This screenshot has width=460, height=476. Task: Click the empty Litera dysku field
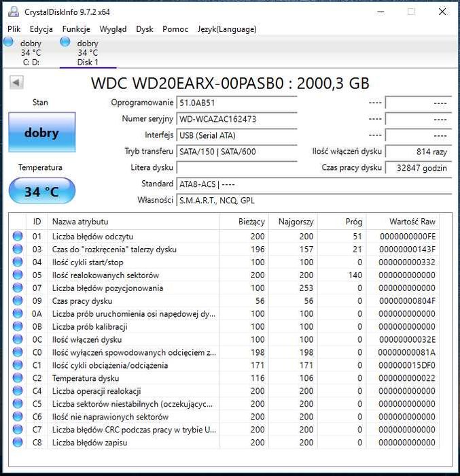pos(236,167)
